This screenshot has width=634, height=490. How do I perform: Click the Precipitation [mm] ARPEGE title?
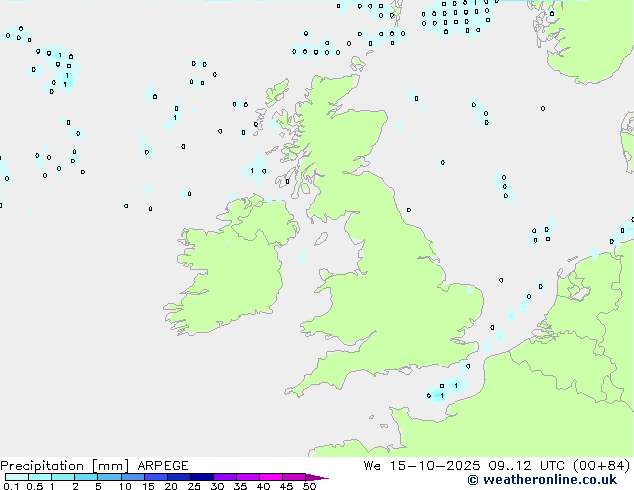click(x=94, y=466)
